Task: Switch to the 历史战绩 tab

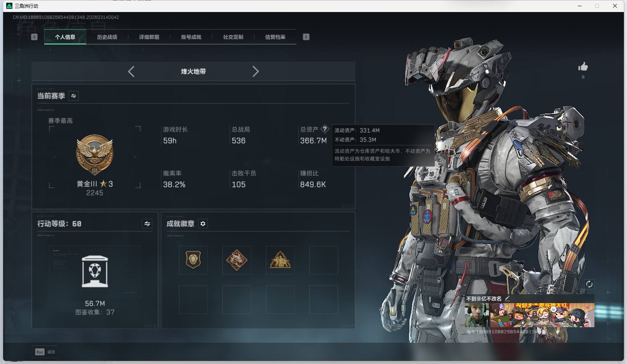Action: tap(107, 37)
